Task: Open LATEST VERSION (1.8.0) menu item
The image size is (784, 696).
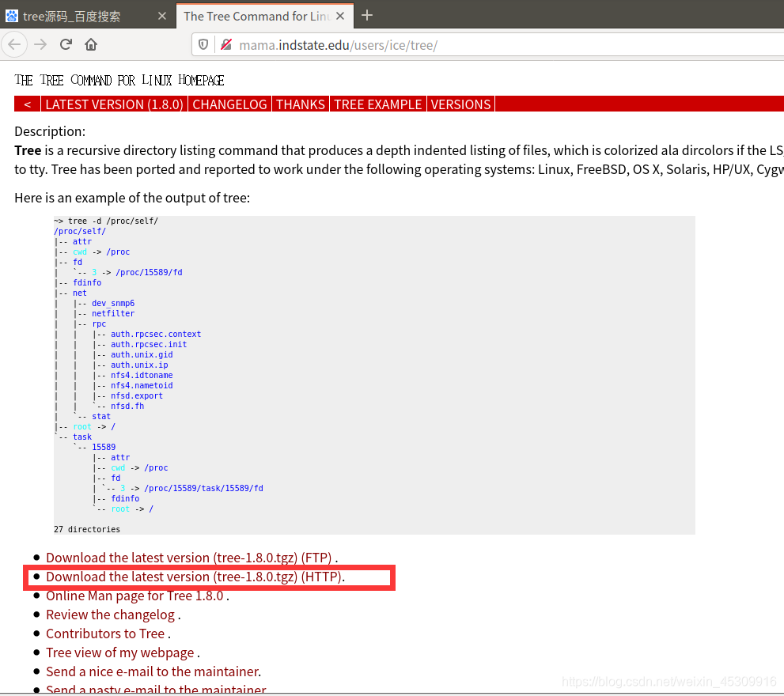Action: tap(114, 104)
